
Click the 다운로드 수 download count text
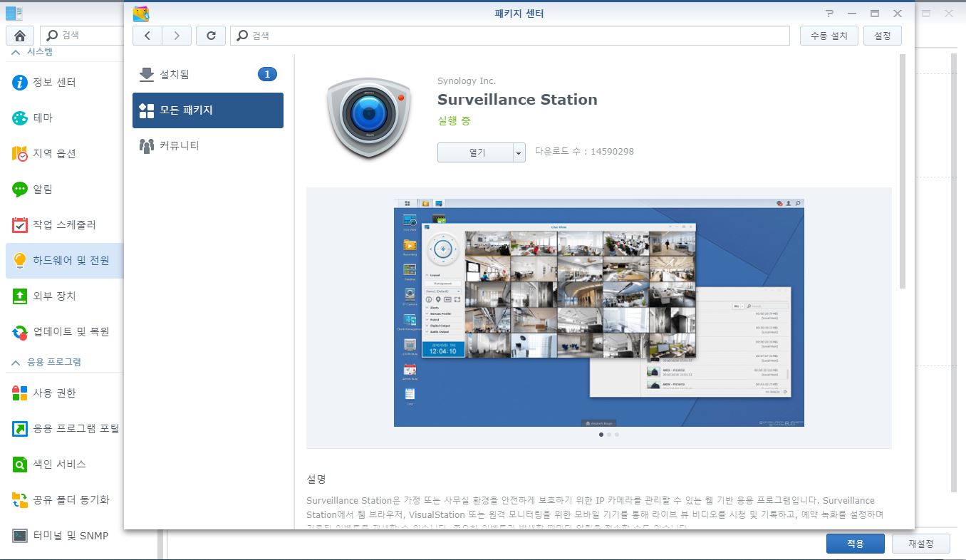click(x=585, y=152)
